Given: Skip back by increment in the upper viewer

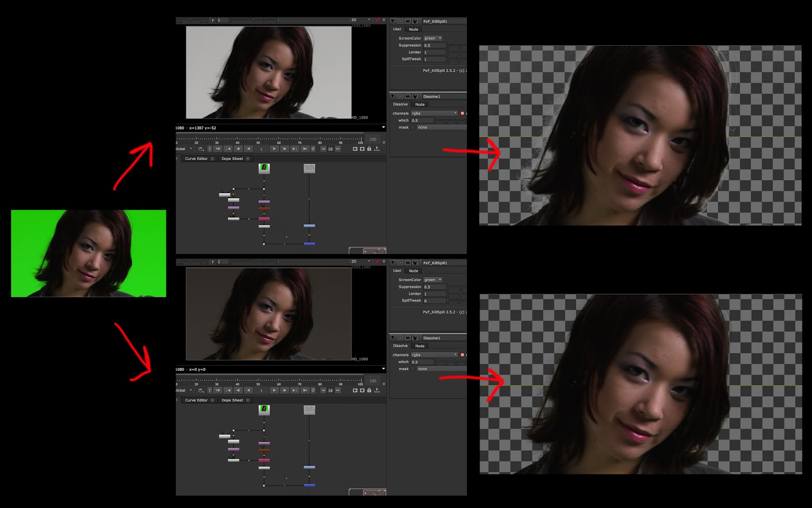Looking at the screenshot, I should [323, 149].
